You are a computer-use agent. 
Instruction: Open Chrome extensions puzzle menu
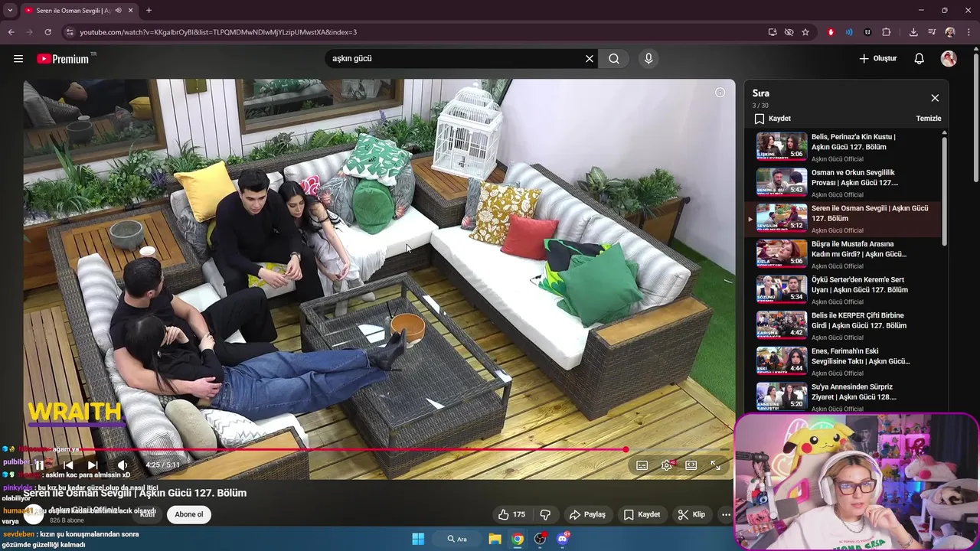click(x=887, y=32)
